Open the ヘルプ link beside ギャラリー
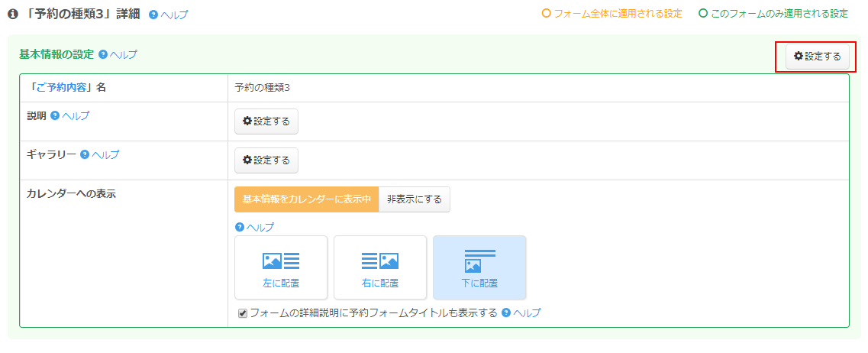 click(x=105, y=154)
